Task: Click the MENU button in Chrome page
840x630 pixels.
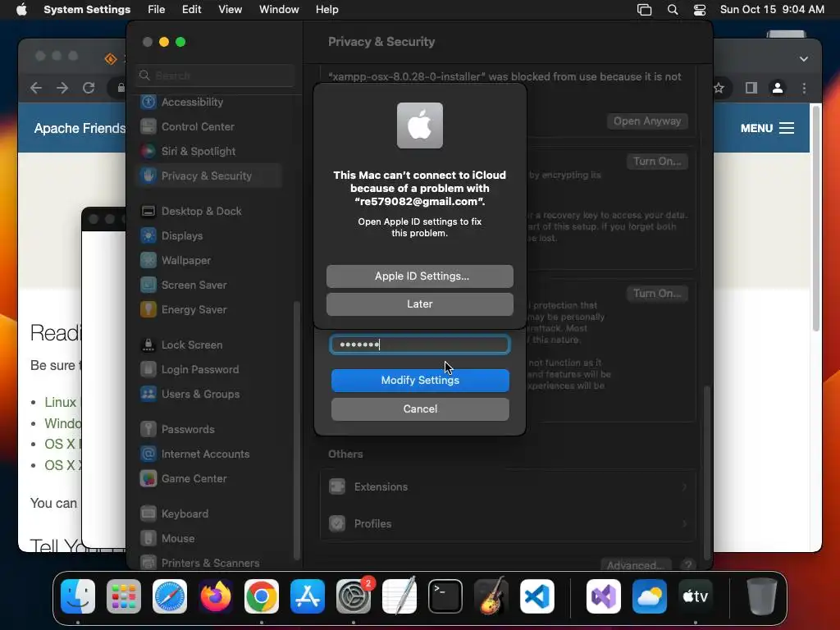Action: [x=767, y=128]
